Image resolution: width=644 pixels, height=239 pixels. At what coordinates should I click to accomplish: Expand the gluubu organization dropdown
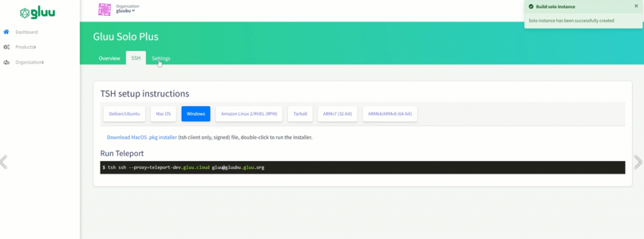[125, 11]
